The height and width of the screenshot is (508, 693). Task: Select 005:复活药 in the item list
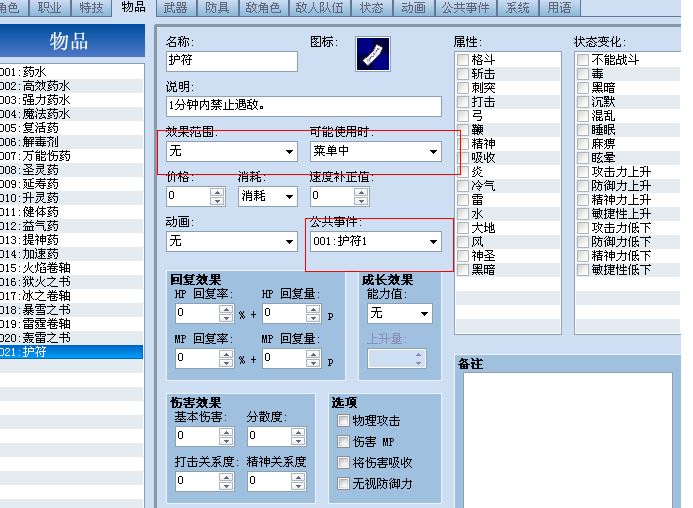click(x=72, y=128)
